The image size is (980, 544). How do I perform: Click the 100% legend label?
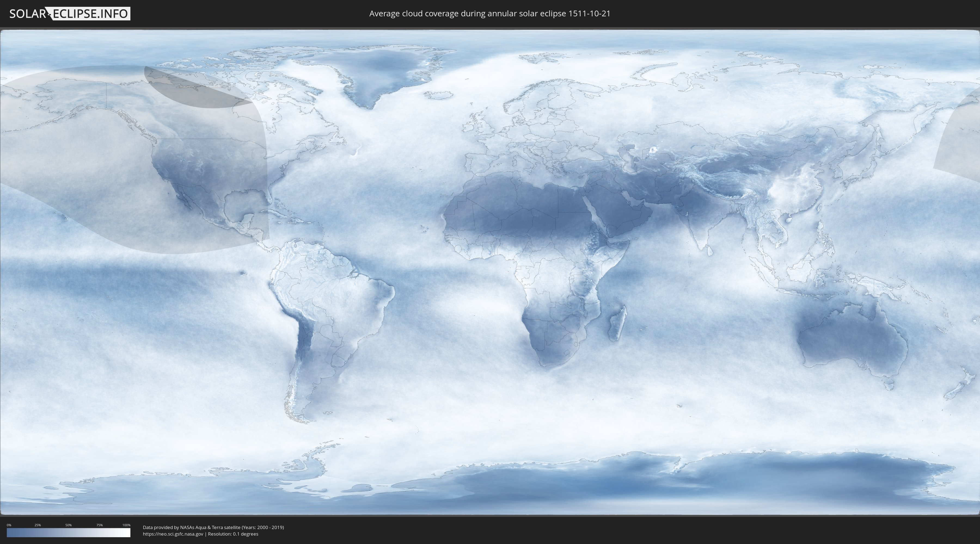[126, 525]
